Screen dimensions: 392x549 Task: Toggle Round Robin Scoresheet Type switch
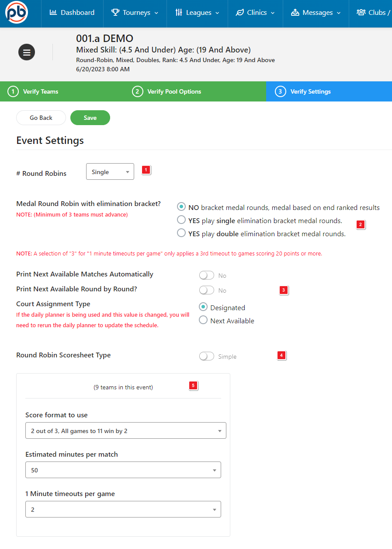coord(206,357)
